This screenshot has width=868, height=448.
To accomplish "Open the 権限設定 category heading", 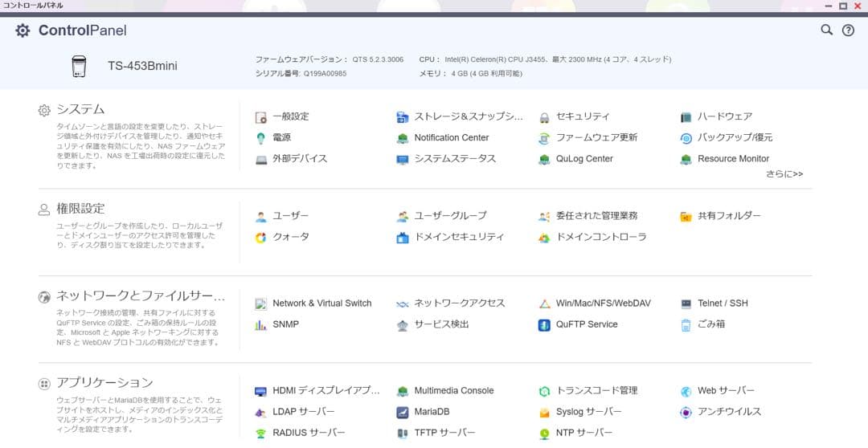I will [x=80, y=209].
